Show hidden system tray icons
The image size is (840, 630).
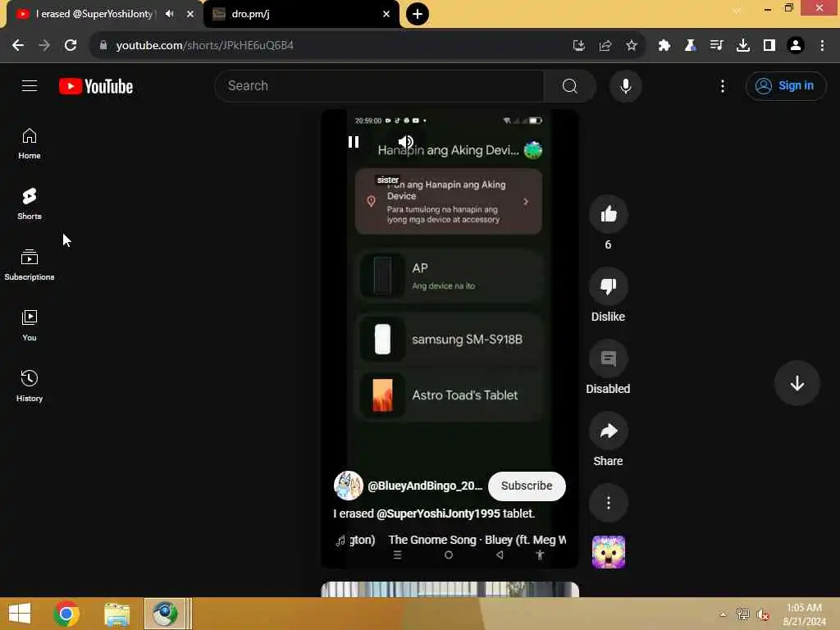coord(723,614)
